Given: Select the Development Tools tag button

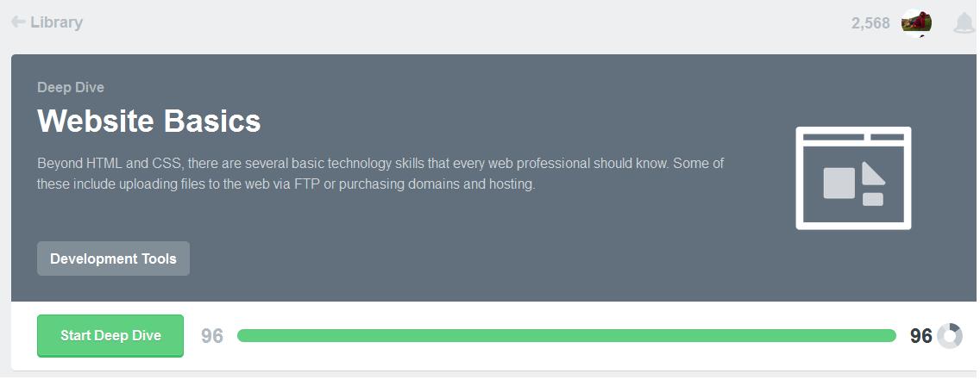Looking at the screenshot, I should (x=113, y=259).
